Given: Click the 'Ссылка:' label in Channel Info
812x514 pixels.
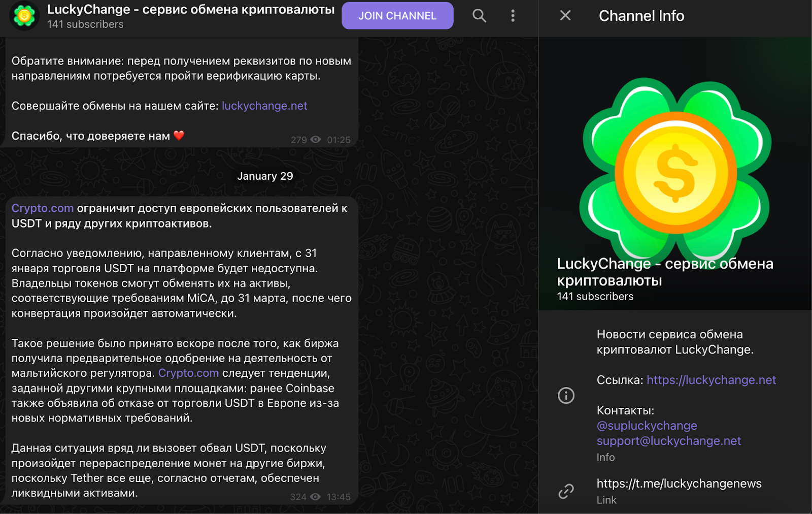Looking at the screenshot, I should (620, 380).
